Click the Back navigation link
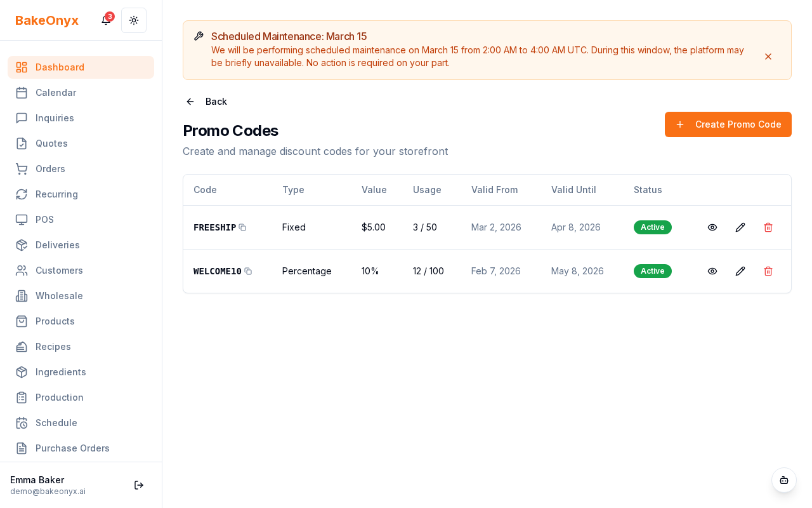Viewport: 812px width, 508px height. pyautogui.click(x=206, y=102)
